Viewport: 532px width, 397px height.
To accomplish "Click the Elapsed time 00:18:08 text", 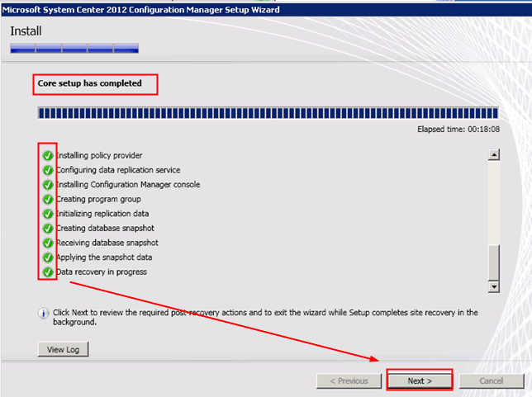I will click(458, 129).
